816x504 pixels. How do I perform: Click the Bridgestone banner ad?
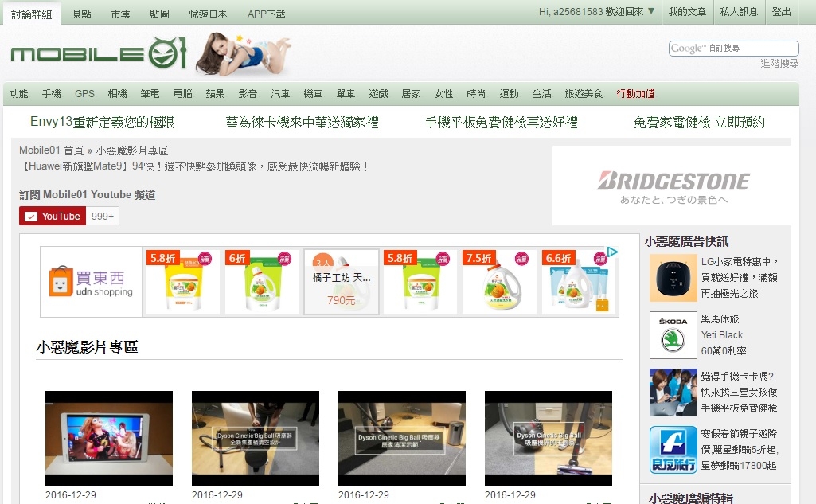coord(671,186)
